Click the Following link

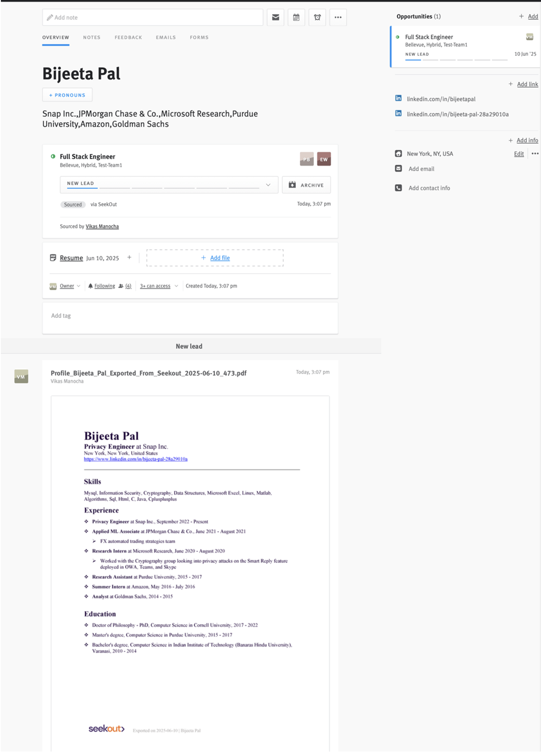105,286
